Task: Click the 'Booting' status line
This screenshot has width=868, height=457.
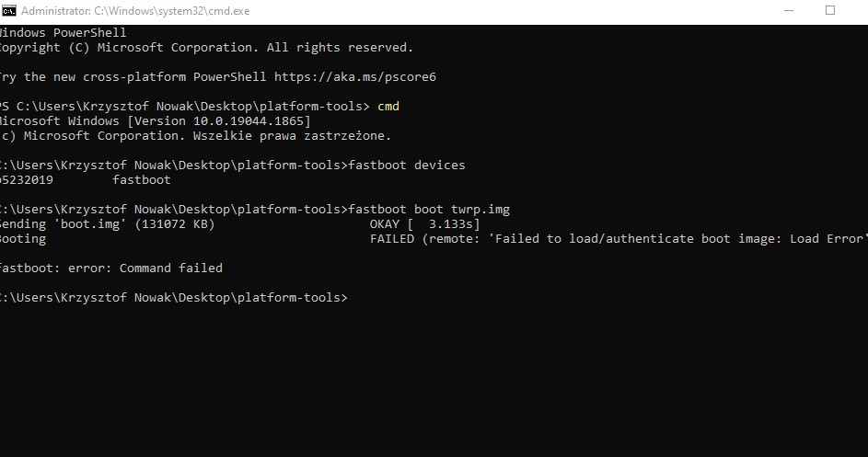Action: click(x=23, y=239)
